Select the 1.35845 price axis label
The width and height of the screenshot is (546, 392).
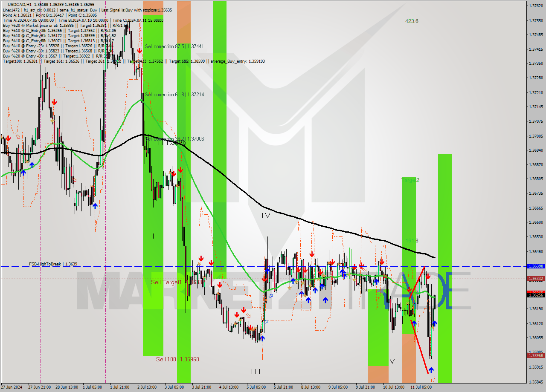[x=536, y=382]
